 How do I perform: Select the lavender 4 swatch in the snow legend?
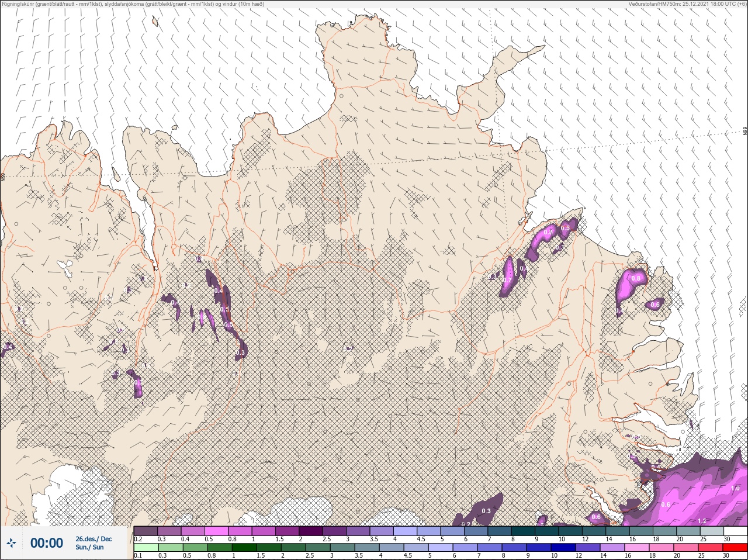coord(406,531)
